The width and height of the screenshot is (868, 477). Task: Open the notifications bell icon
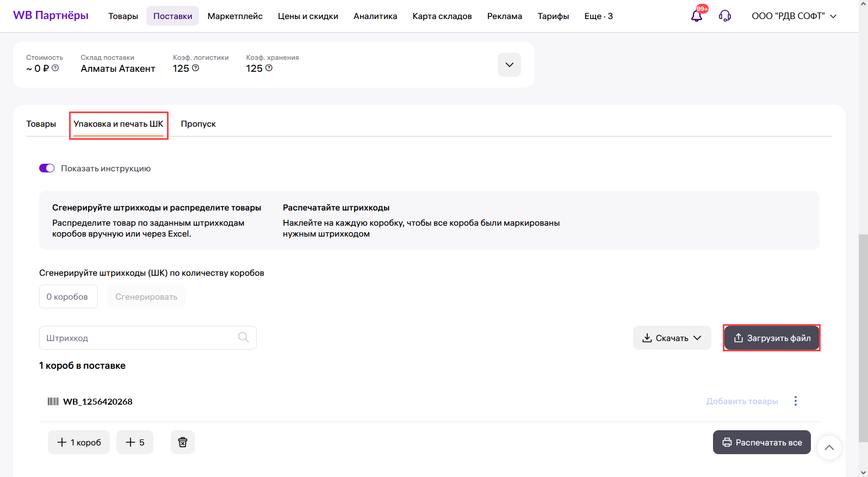(697, 16)
